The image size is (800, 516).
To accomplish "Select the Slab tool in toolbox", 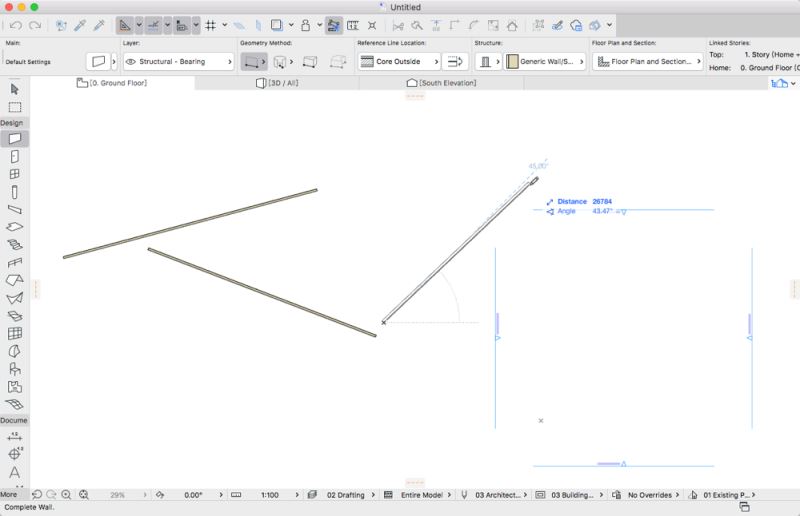I will [14, 227].
